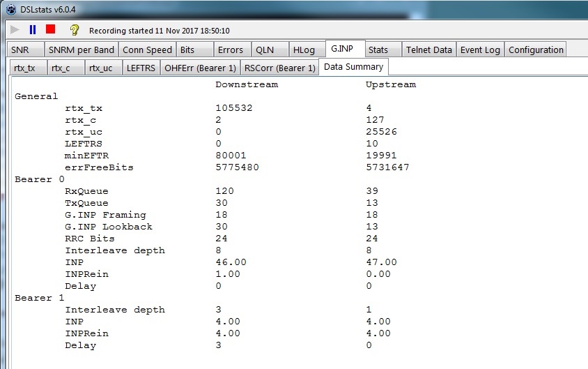The image size is (588, 369).
Task: Click the Bearer 1 Delay downstream value 3
Action: tap(218, 345)
